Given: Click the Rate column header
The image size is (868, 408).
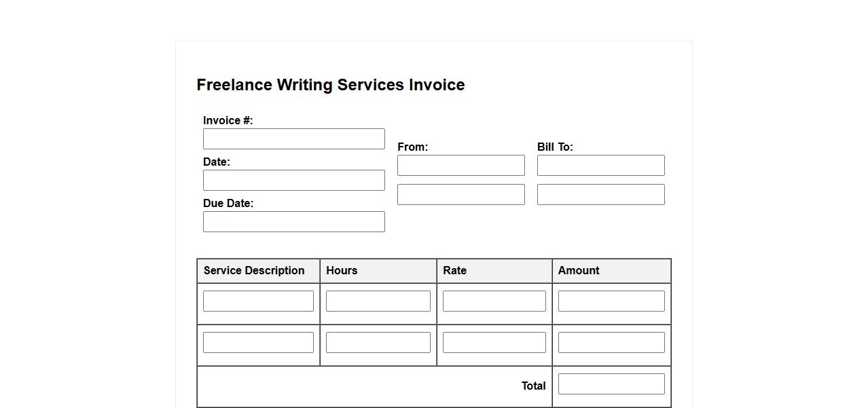Looking at the screenshot, I should 454,271.
